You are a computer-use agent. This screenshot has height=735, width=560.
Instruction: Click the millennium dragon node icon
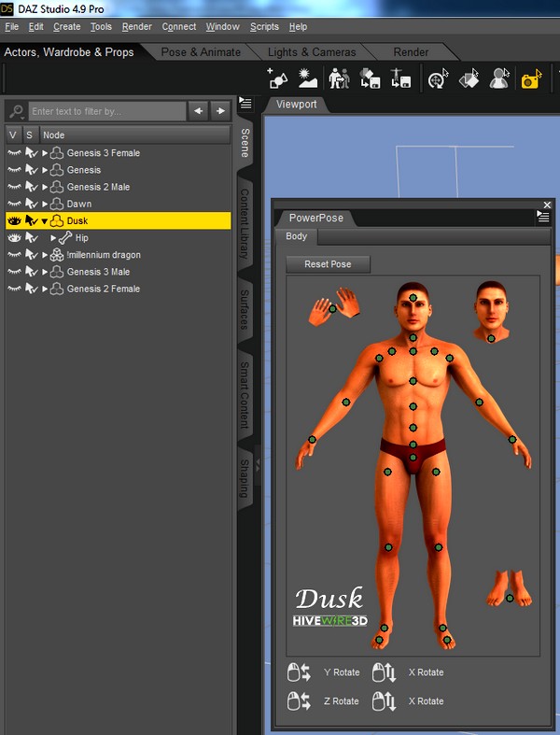coord(57,255)
